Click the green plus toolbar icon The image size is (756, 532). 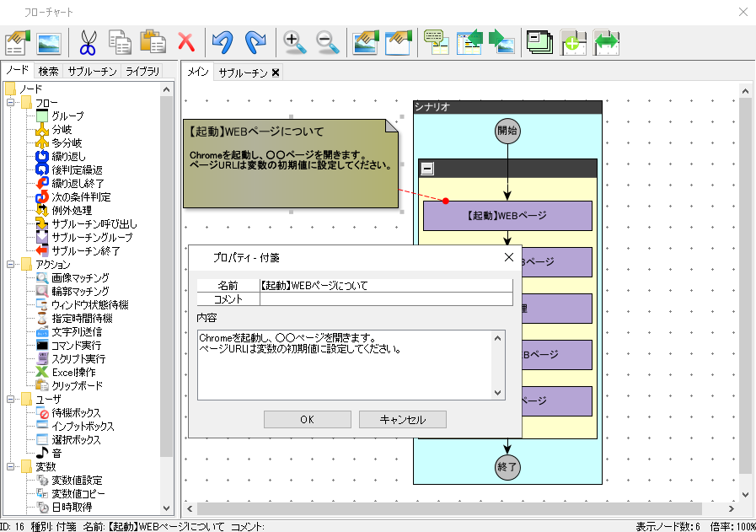573,42
